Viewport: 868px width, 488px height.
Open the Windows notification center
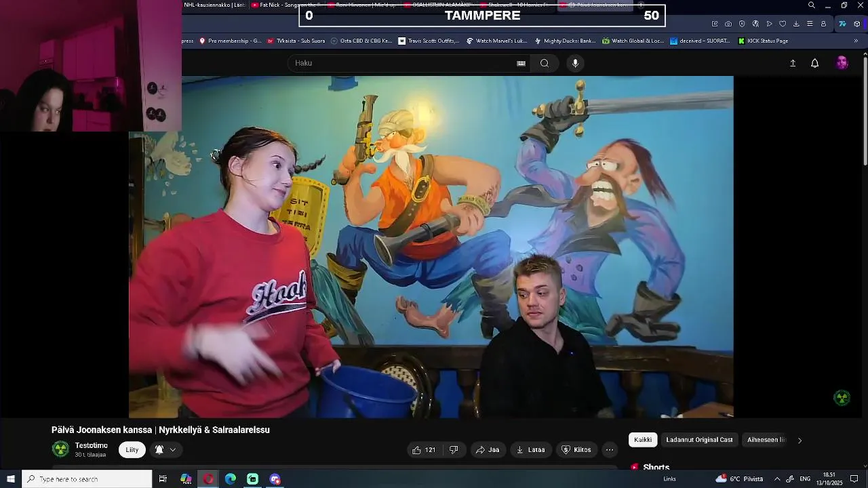pos(854,479)
